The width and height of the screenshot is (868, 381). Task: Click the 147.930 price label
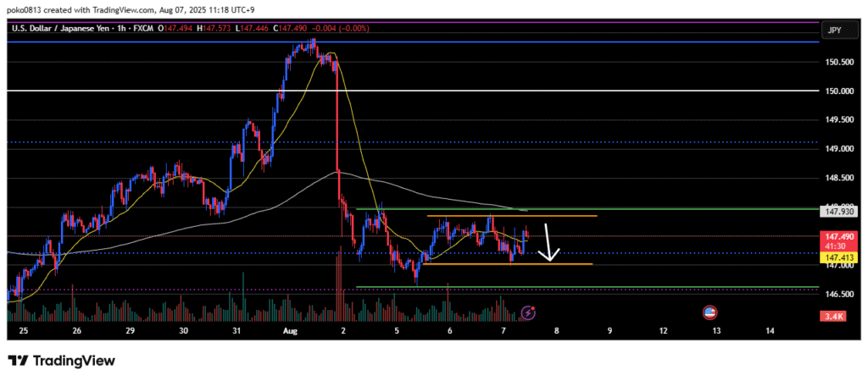pyautogui.click(x=836, y=212)
